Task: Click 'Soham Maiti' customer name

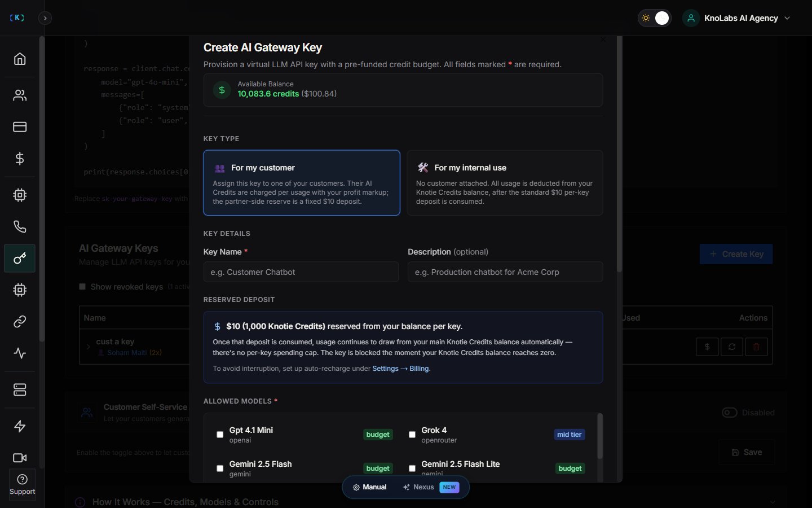Action: (127, 352)
